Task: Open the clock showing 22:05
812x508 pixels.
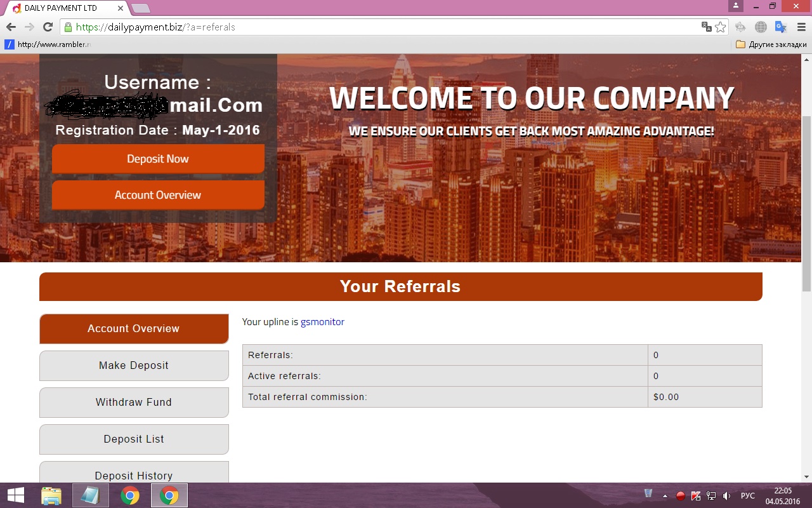Action: 783,495
